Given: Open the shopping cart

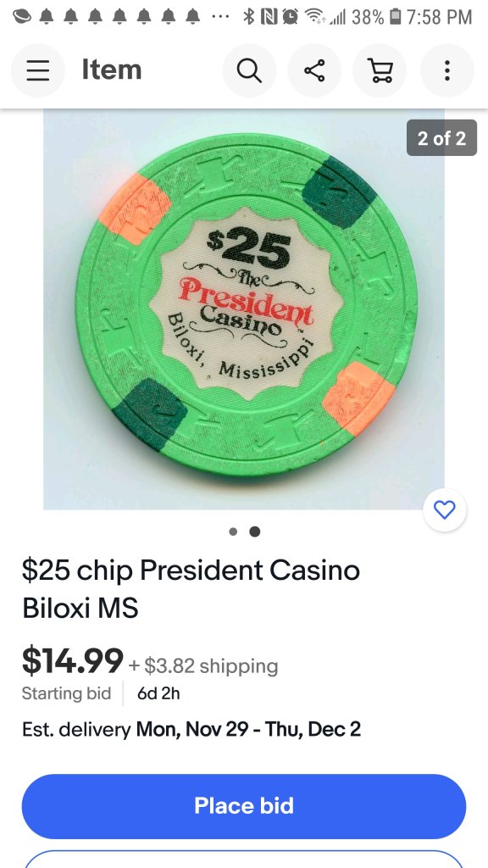Looking at the screenshot, I should [x=380, y=71].
